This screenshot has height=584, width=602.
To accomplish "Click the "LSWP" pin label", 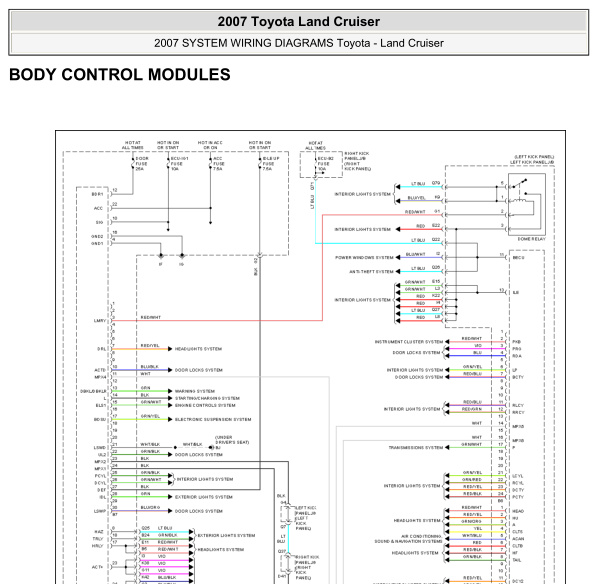I will 100,511.
